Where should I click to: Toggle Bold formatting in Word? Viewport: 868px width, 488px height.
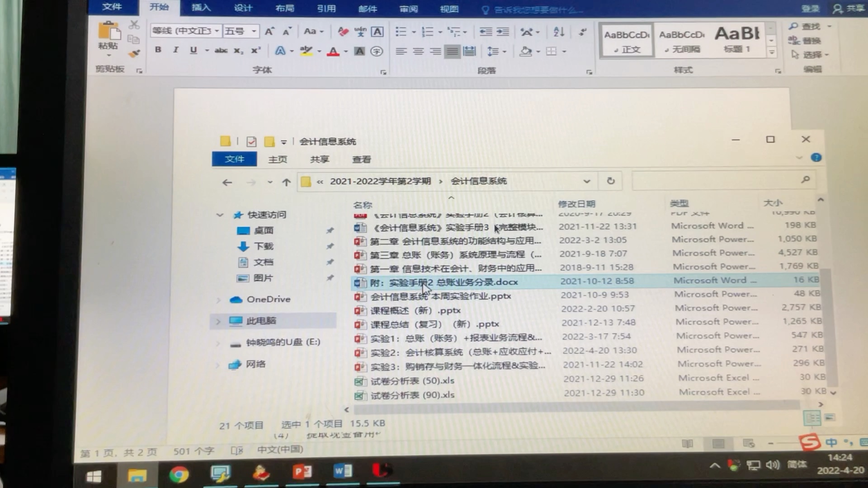click(158, 50)
